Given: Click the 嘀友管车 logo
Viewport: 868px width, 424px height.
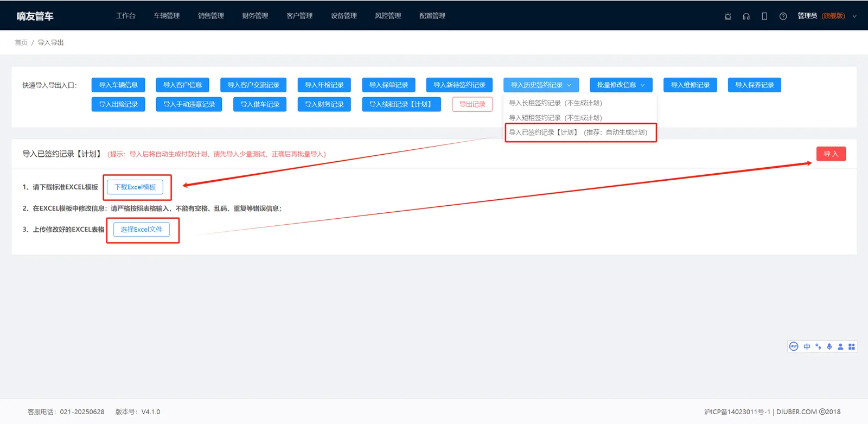Looking at the screenshot, I should point(35,16).
